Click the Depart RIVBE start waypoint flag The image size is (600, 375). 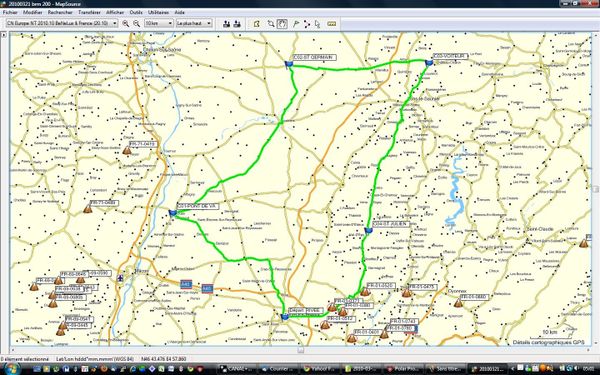(x=284, y=316)
